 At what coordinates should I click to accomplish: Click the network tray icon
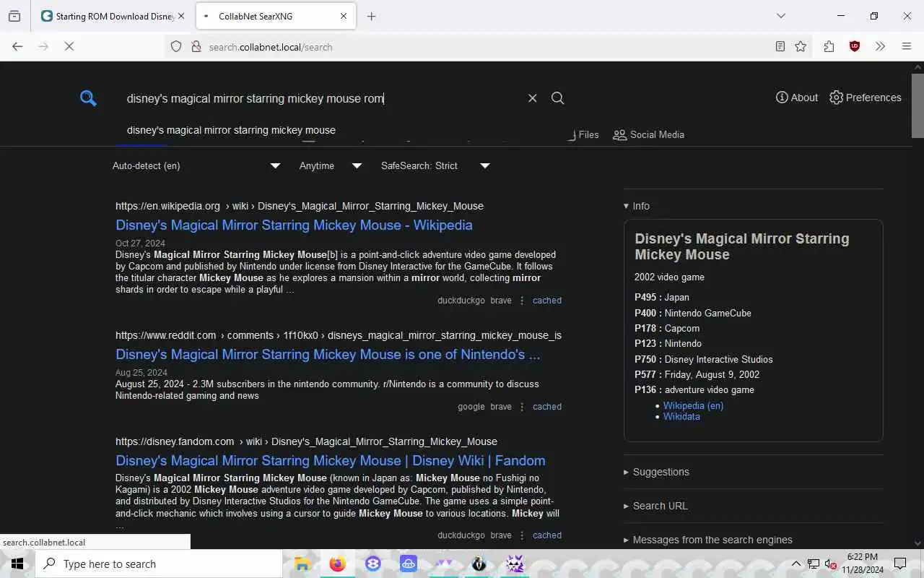(x=814, y=564)
